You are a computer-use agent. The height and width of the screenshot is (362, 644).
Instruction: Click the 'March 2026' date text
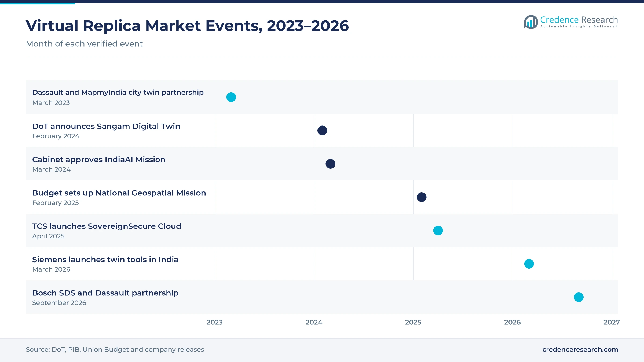tap(51, 269)
